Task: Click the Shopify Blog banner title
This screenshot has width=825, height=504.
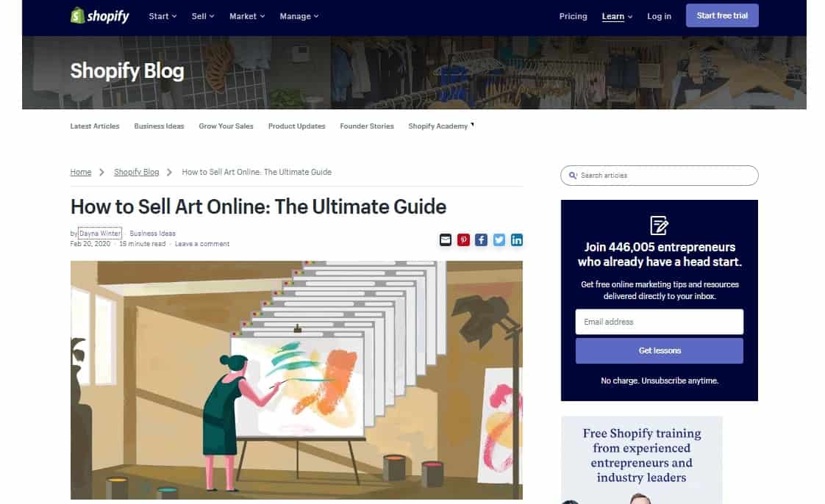Action: coord(127,71)
